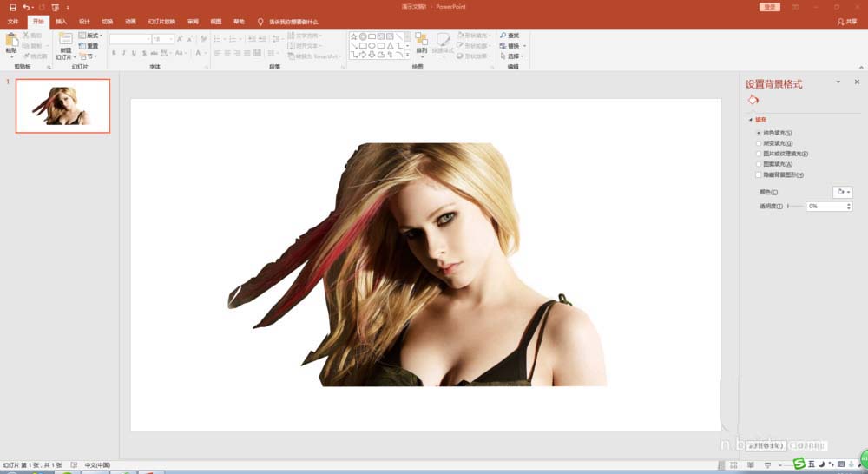This screenshot has height=474, width=868.
Task: Select the triangle shape in shapes gallery
Action: point(391,46)
